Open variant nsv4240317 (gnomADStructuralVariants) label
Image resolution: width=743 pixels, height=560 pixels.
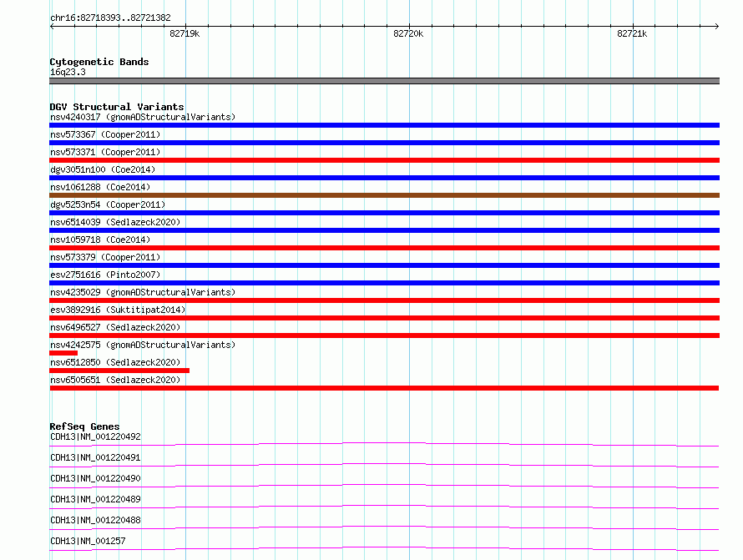tap(143, 117)
